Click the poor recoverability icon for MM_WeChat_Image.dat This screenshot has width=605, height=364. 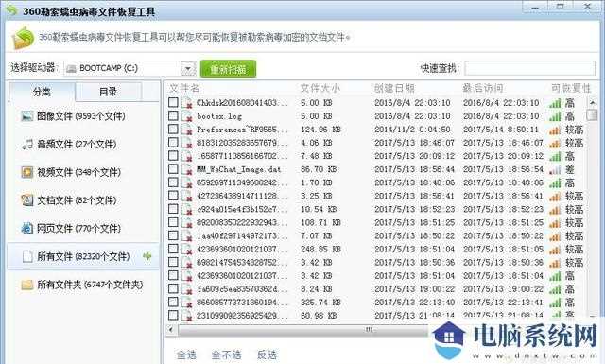point(555,169)
